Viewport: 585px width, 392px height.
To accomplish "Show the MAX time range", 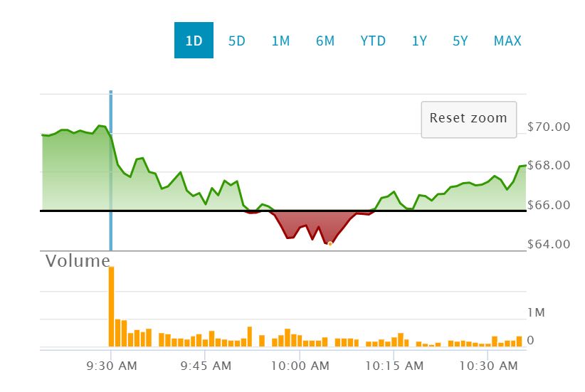I will point(507,41).
